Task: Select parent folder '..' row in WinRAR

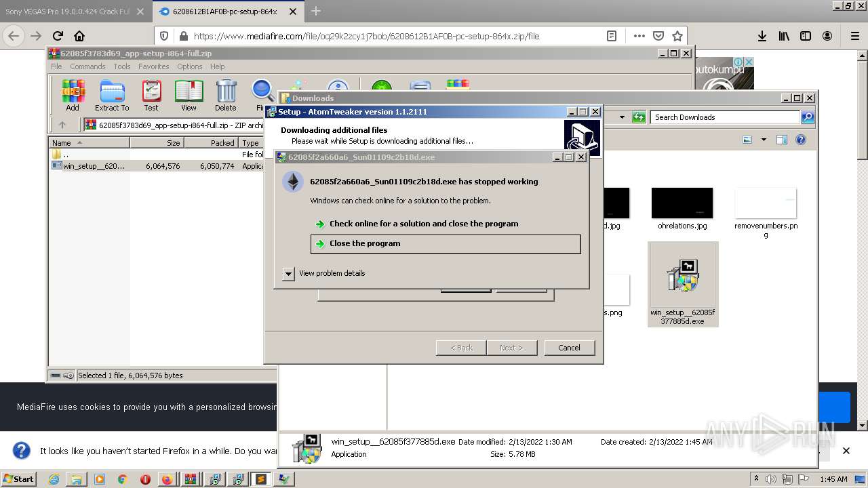Action: coord(157,155)
